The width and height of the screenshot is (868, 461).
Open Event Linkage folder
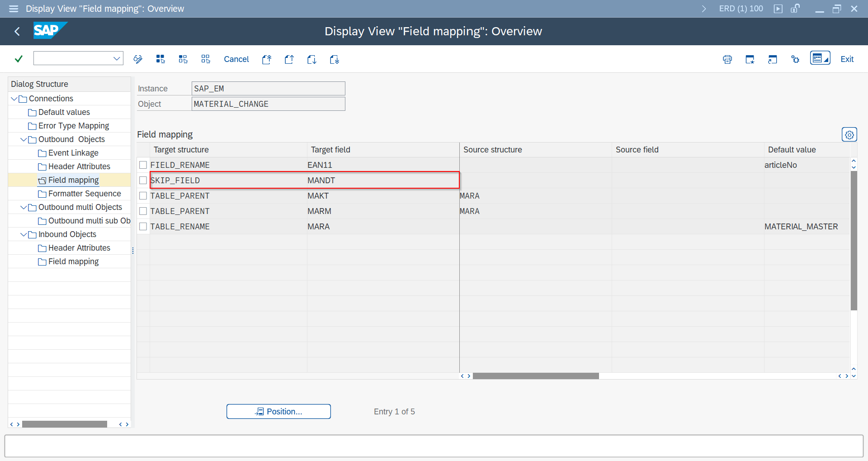point(68,153)
